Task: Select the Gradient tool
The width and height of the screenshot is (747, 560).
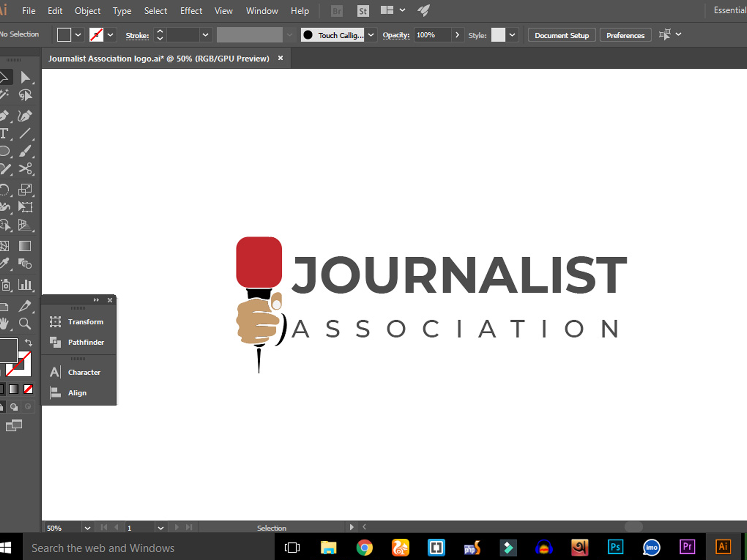Action: point(25,246)
